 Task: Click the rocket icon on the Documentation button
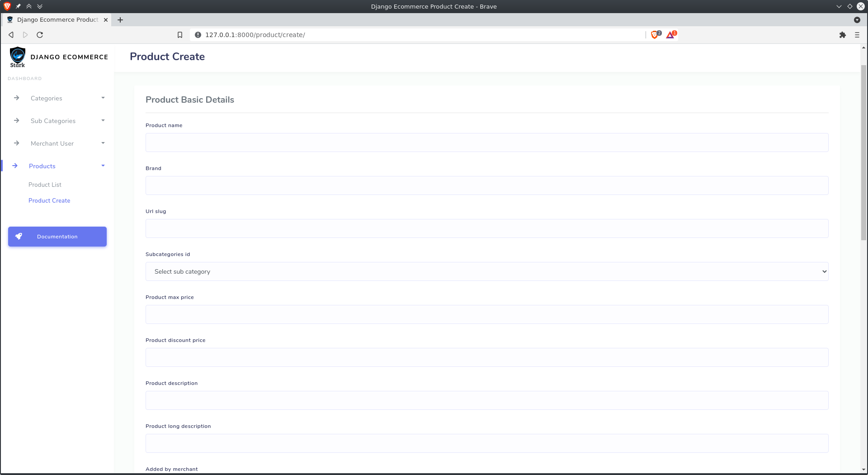pyautogui.click(x=19, y=236)
